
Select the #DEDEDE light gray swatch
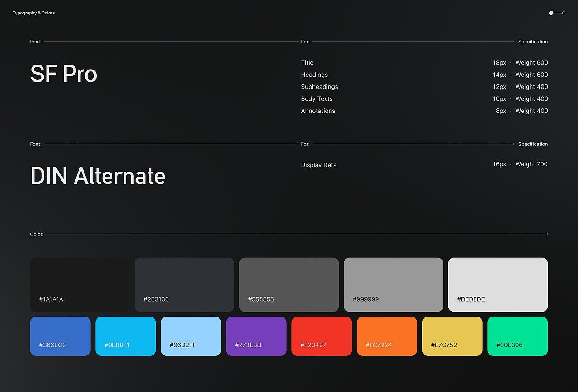point(498,285)
